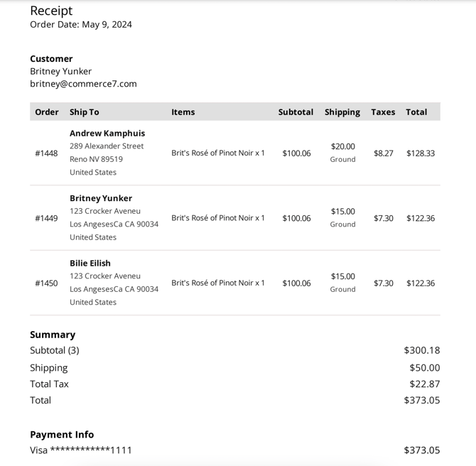This screenshot has height=466, width=476.
Task: Click the Subtotal column header
Action: coord(296,112)
